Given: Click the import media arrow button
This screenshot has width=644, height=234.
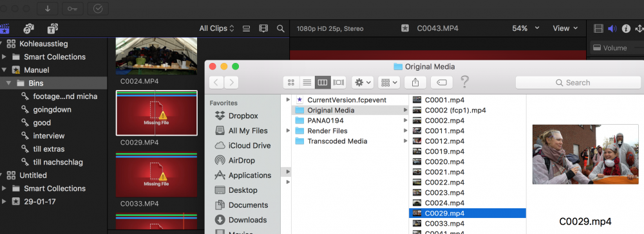Looking at the screenshot, I should coord(48,8).
